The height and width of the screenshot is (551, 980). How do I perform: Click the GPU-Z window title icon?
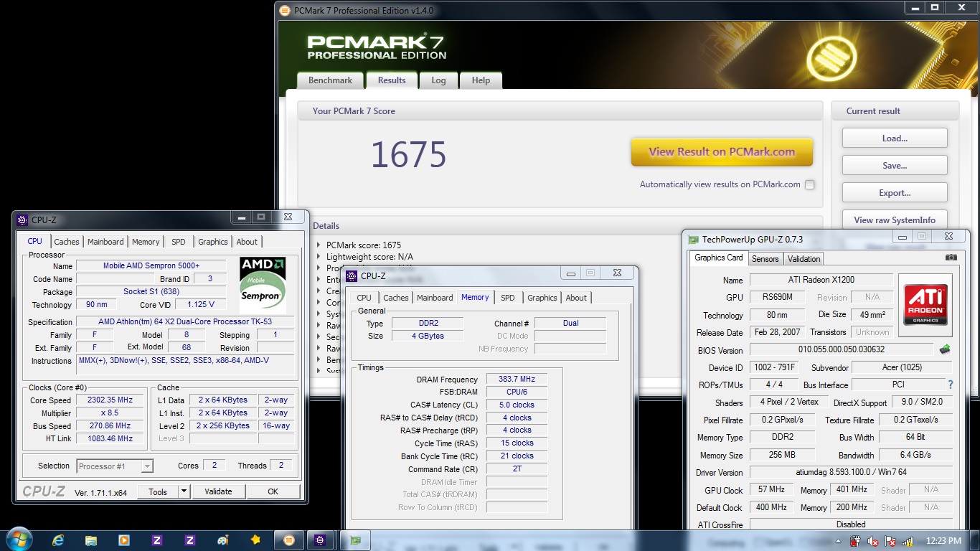pyautogui.click(x=694, y=240)
